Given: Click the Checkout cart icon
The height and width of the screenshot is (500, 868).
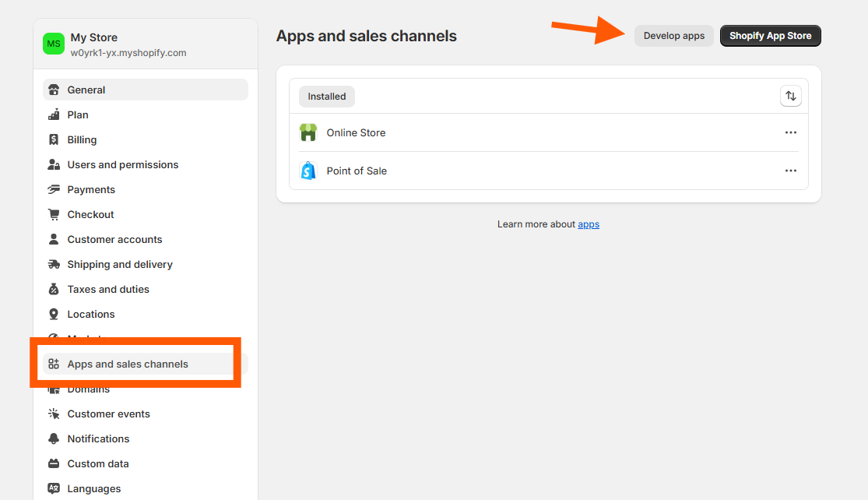Looking at the screenshot, I should tap(54, 214).
